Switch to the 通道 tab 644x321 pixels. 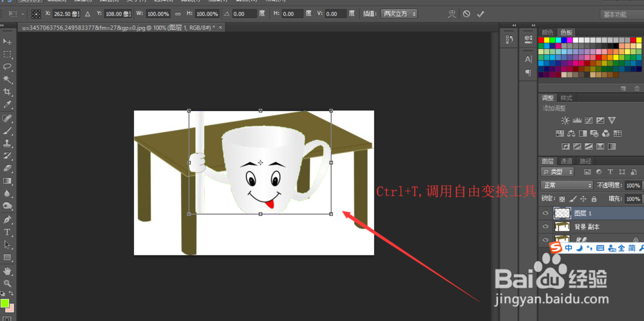coord(566,161)
